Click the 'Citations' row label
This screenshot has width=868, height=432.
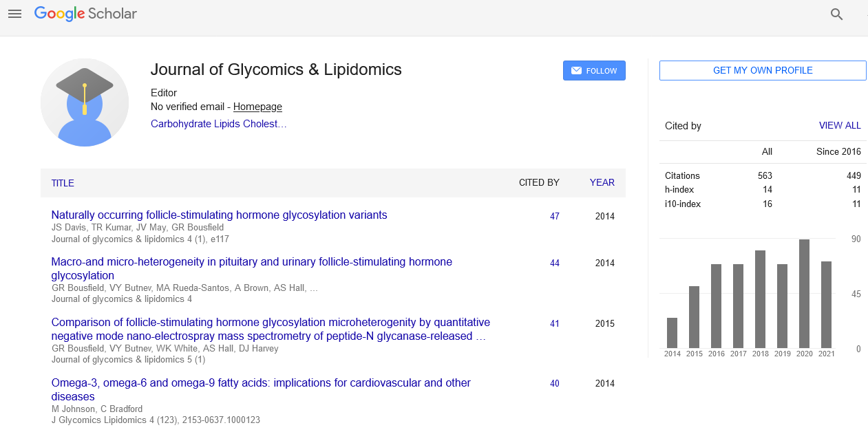point(682,175)
